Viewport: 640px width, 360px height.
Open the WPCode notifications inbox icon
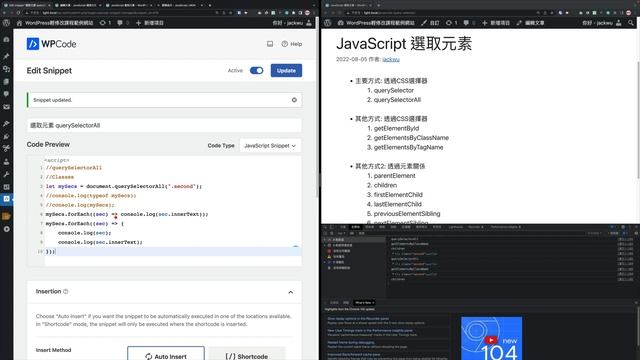tap(270, 44)
